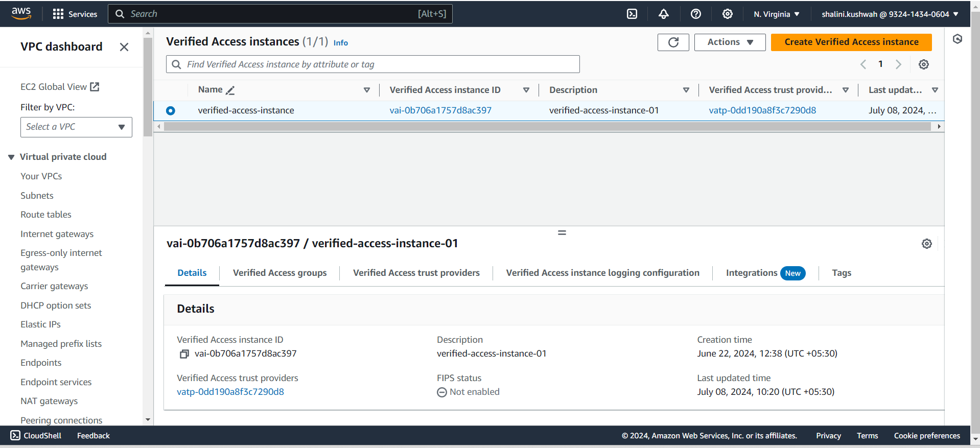
Task: Switch to Verified Access groups tab
Action: (279, 273)
